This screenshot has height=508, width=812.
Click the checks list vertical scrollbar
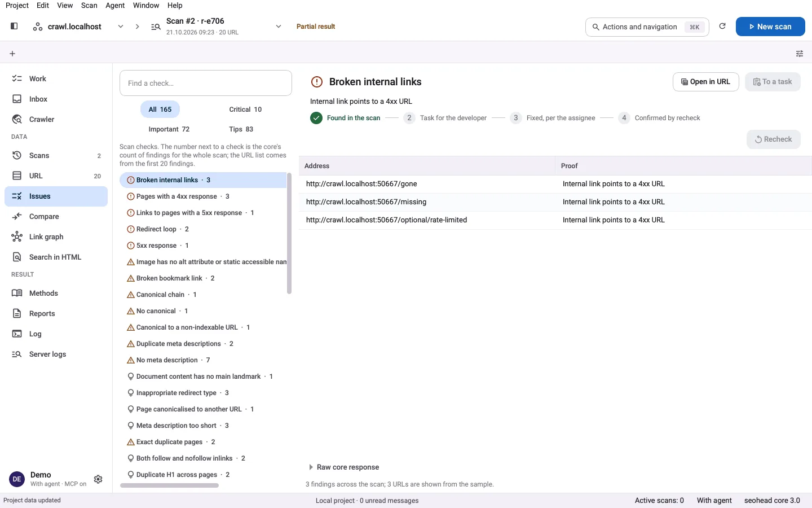click(x=289, y=234)
